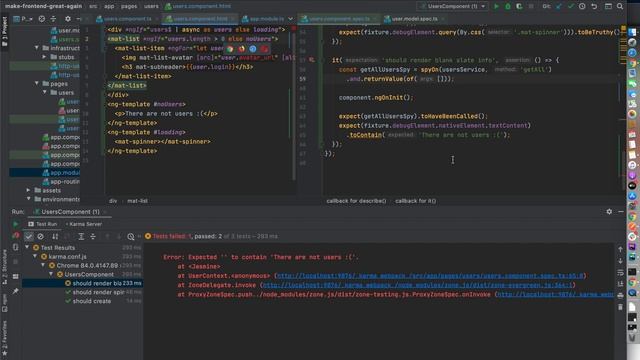The image size is (640, 360).
Task: Toggle Show Passed tests checkmark button
Action: [x=29, y=236]
